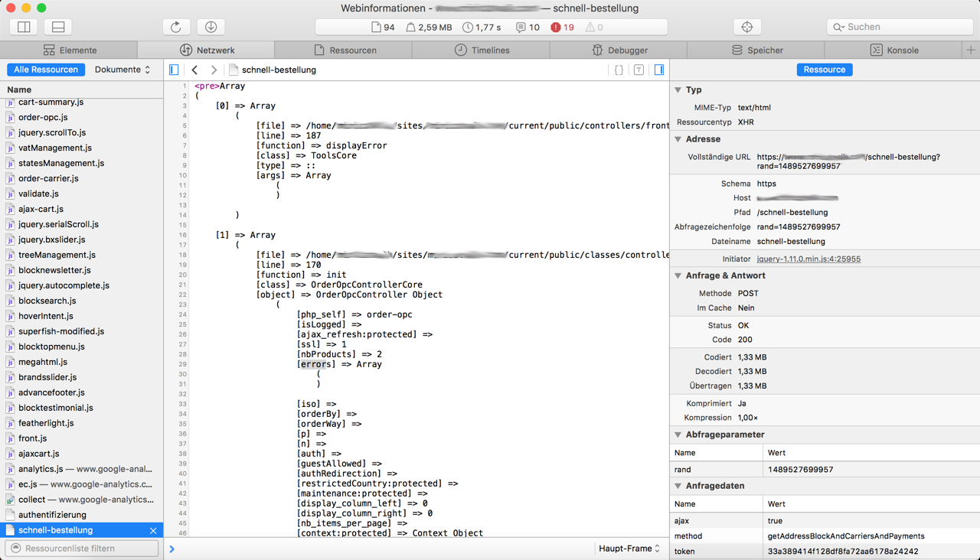The width and height of the screenshot is (980, 560).
Task: Select treeManagement.js resource
Action: click(x=82, y=255)
